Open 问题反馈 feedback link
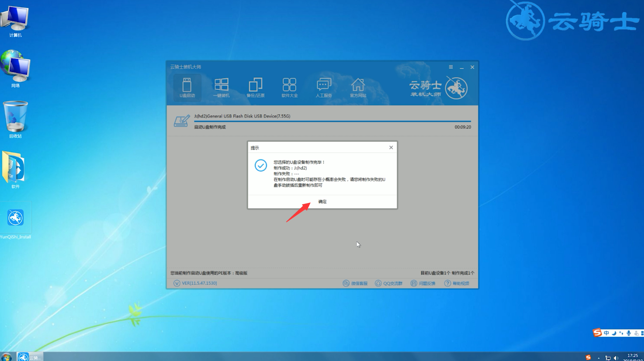This screenshot has height=361, width=644. pyautogui.click(x=423, y=283)
